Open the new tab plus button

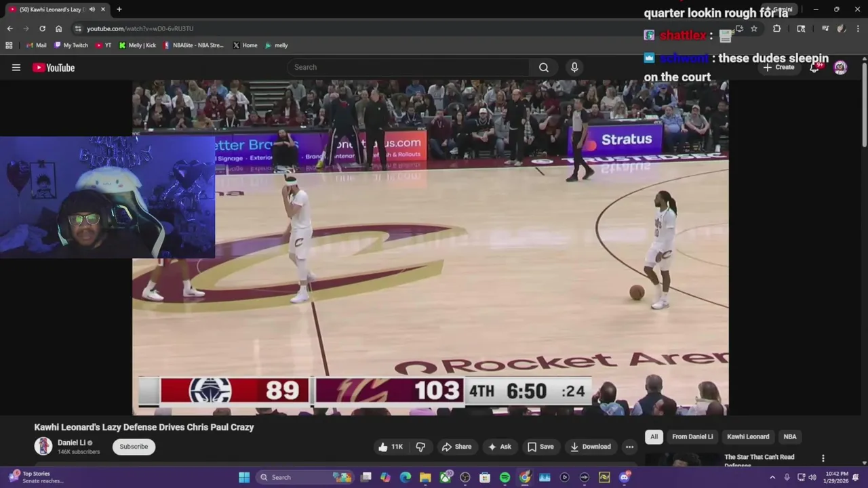119,9
